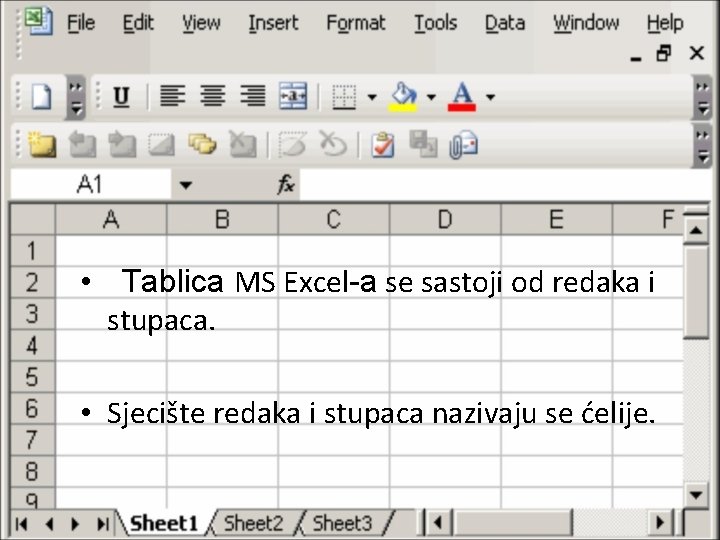Open the font color dropdown arrow
Image resolution: width=720 pixels, height=540 pixels.
coord(490,97)
